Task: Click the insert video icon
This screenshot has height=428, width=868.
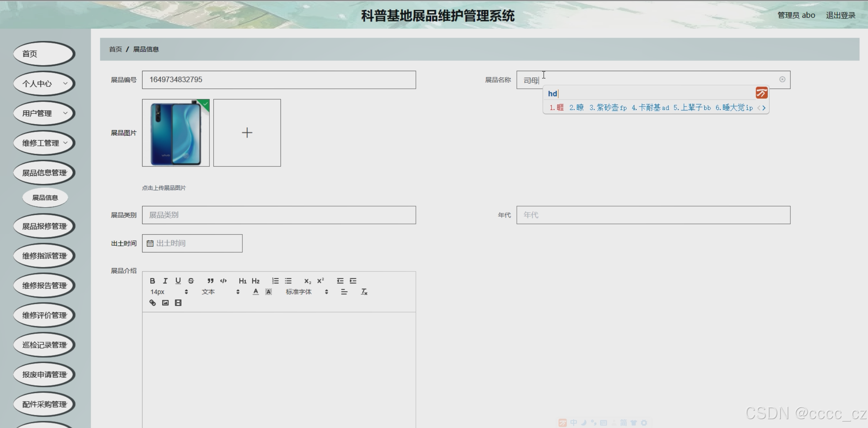Action: click(x=178, y=303)
